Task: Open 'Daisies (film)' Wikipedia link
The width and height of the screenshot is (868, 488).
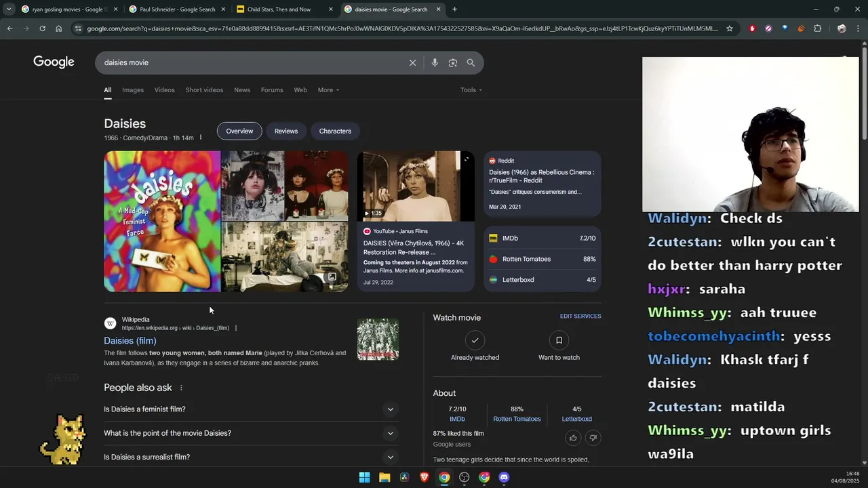Action: (130, 341)
